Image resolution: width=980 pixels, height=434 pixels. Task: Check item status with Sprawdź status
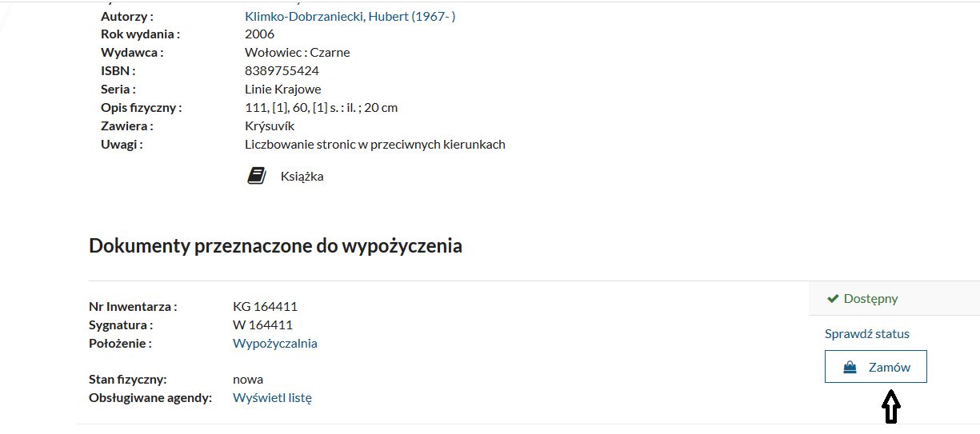pos(867,334)
